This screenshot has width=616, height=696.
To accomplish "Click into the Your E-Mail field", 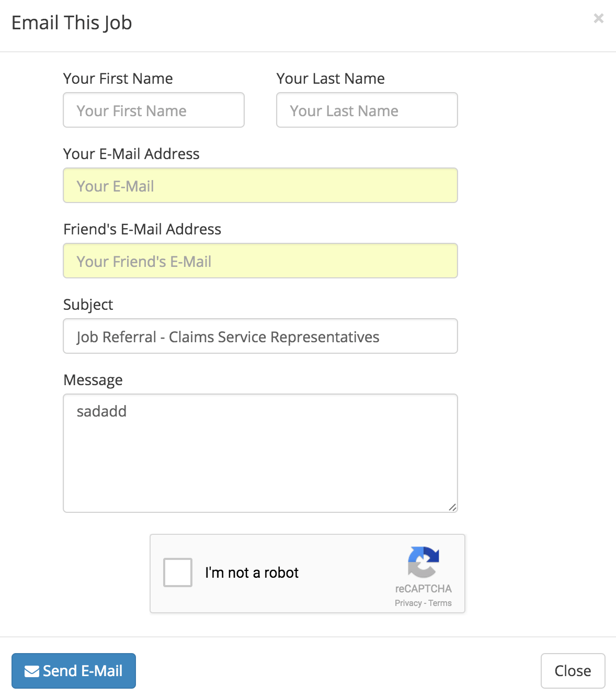I will tap(260, 186).
